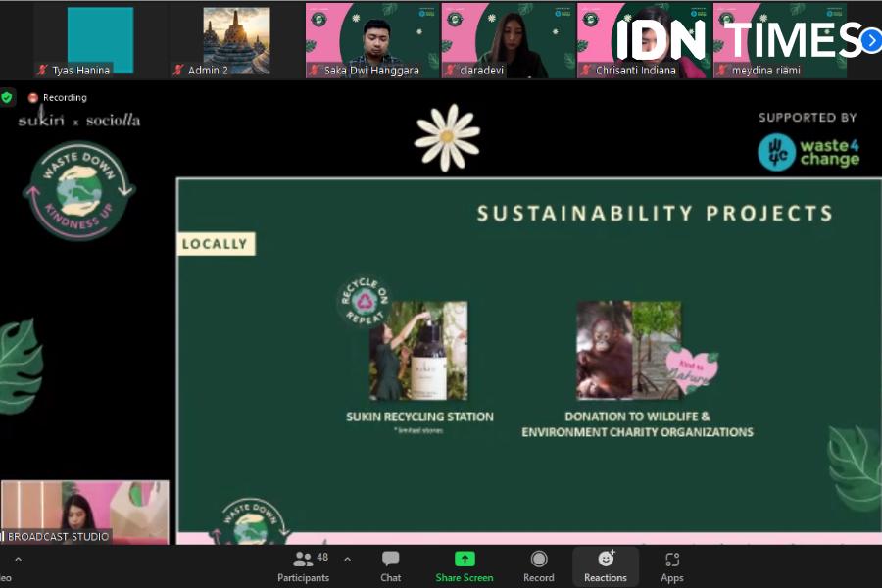Image resolution: width=882 pixels, height=588 pixels.
Task: Open the Reactions menu
Action: (x=606, y=566)
